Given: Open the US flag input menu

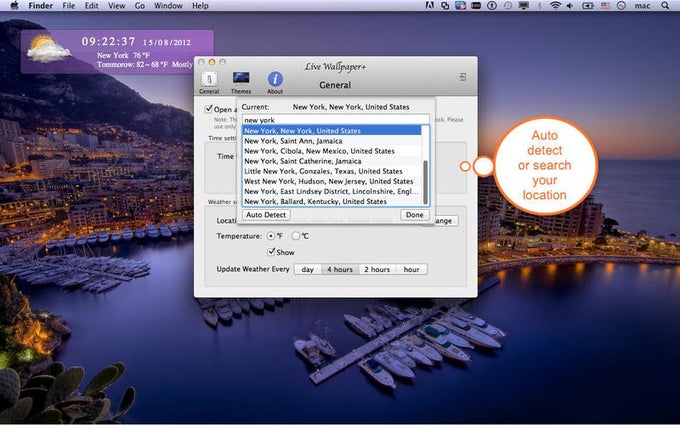Looking at the screenshot, I should click(605, 6).
